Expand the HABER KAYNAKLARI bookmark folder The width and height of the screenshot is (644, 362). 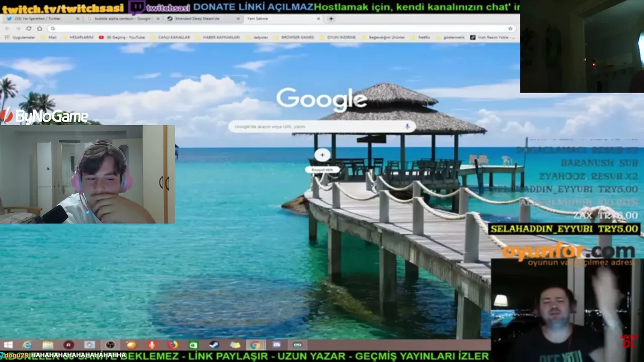pos(217,37)
